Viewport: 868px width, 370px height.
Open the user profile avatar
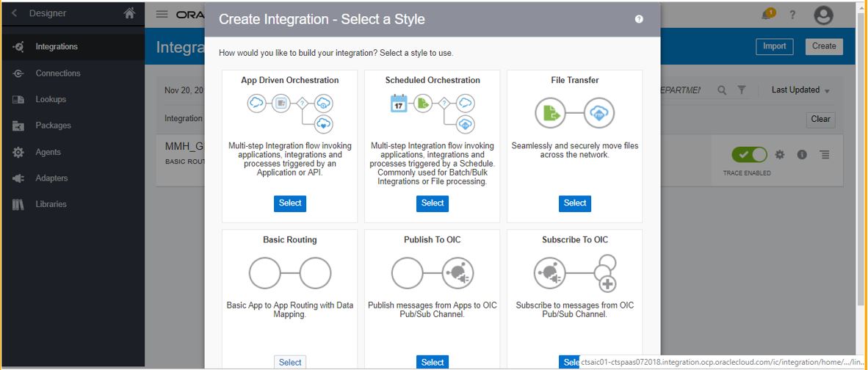[x=824, y=15]
